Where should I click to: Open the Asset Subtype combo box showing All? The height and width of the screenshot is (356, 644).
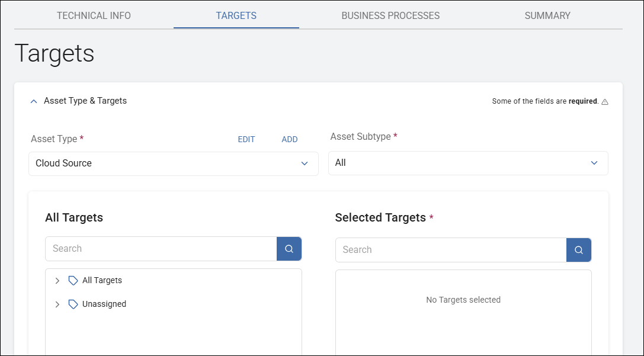[468, 163]
